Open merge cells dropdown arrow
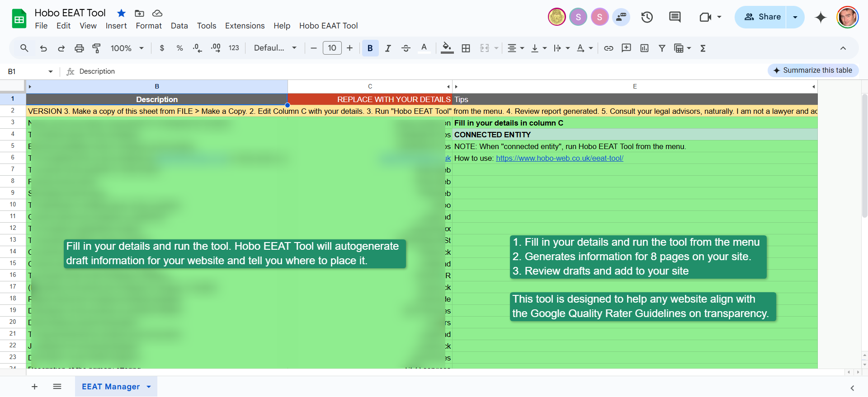The width and height of the screenshot is (868, 397). pyautogui.click(x=496, y=48)
